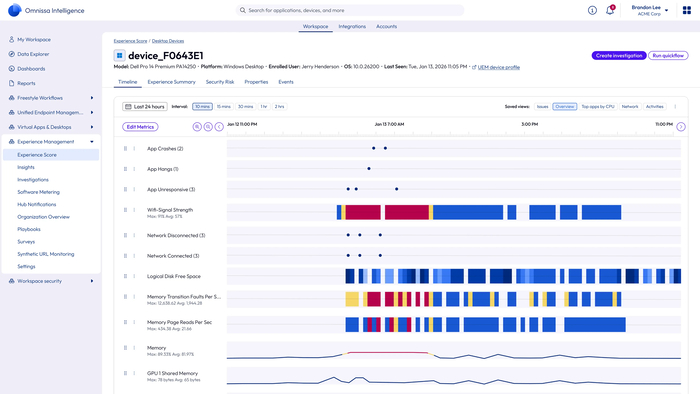Click the App Hangs event dot

pos(369,169)
